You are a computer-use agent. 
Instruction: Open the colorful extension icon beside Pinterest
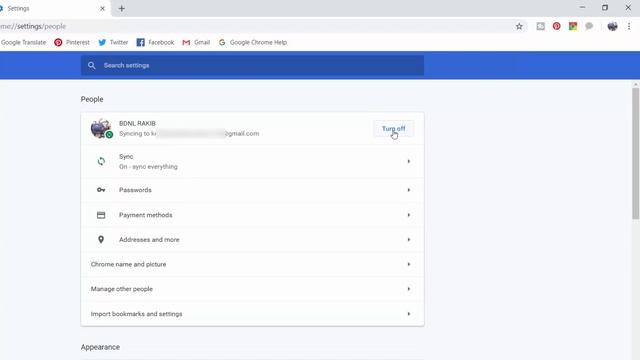coord(573,26)
